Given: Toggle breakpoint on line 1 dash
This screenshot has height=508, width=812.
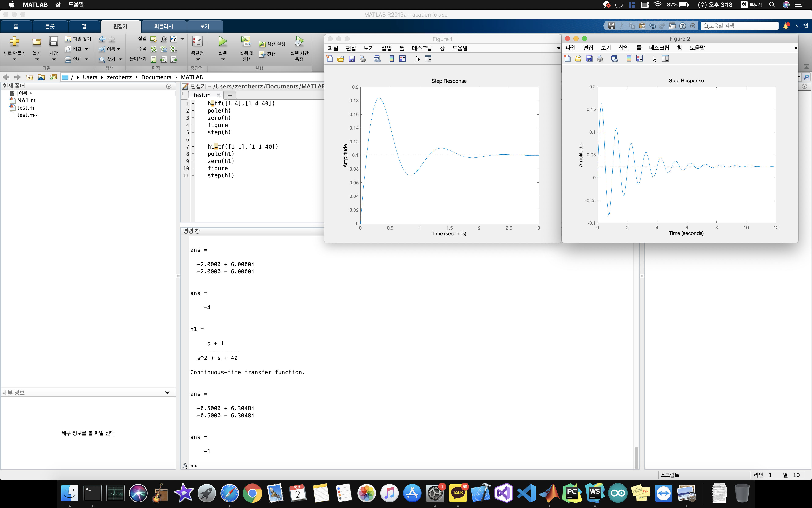Looking at the screenshot, I should point(193,104).
